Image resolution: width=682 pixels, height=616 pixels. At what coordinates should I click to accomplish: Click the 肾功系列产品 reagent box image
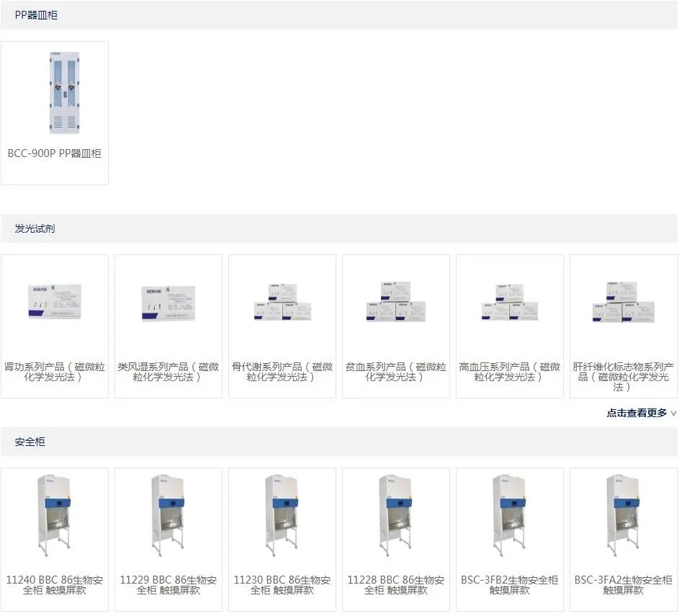(x=55, y=301)
